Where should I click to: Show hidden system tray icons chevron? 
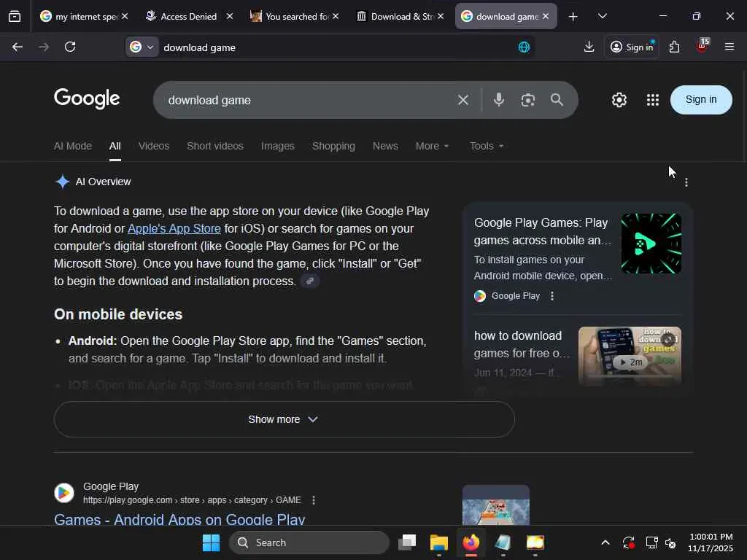(605, 542)
